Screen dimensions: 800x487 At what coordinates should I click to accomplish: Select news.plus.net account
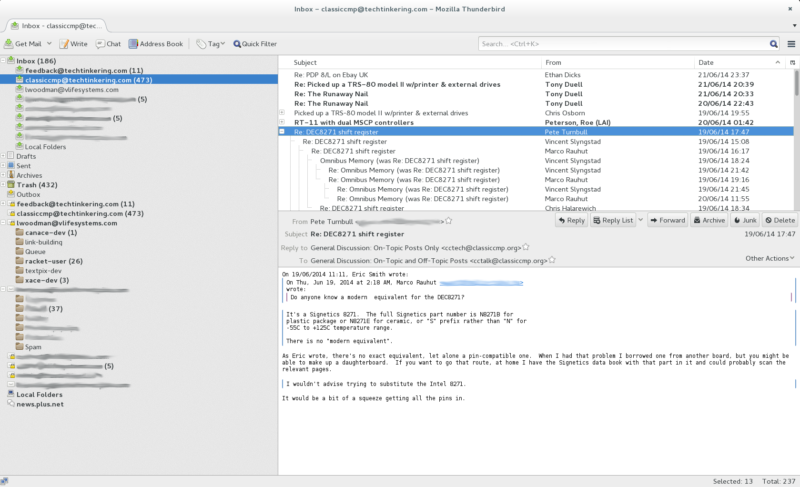(40, 404)
